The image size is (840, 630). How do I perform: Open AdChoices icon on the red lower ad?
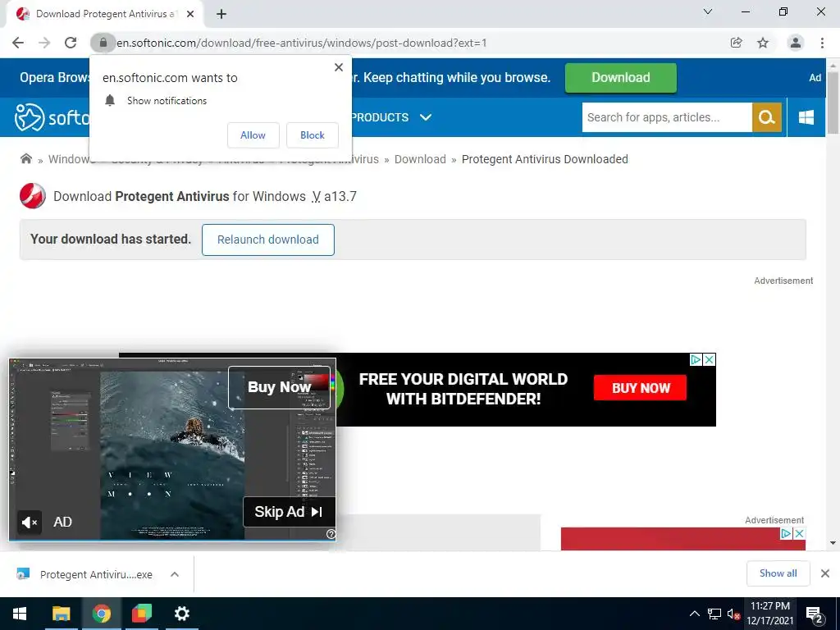click(787, 533)
